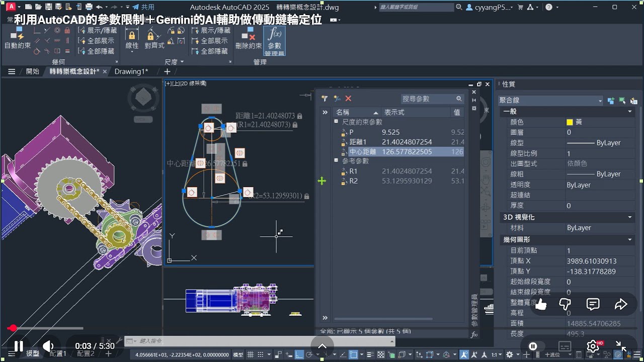Toggle dimensional constraints Show/Hide (展示/隱藏)

pos(211,31)
